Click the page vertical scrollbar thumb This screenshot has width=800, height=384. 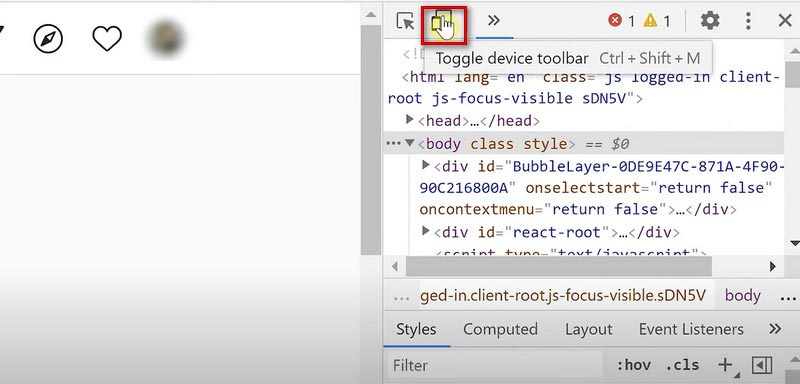pyautogui.click(x=371, y=140)
